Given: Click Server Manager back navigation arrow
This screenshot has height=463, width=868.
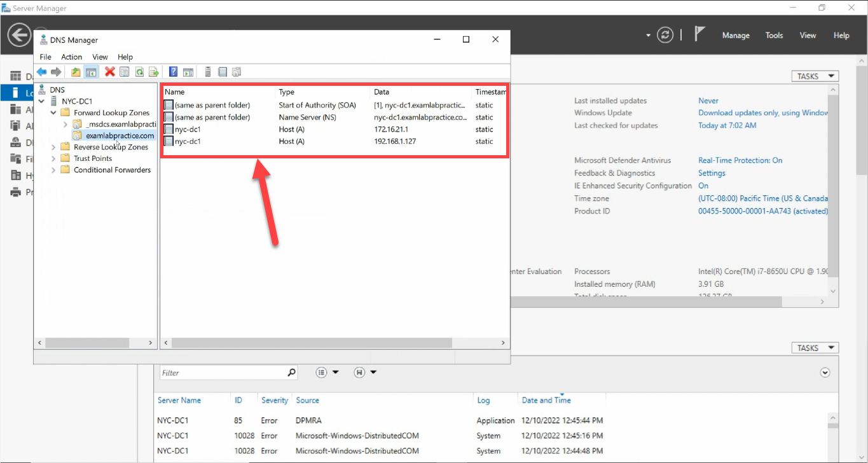Looking at the screenshot, I should 20,35.
